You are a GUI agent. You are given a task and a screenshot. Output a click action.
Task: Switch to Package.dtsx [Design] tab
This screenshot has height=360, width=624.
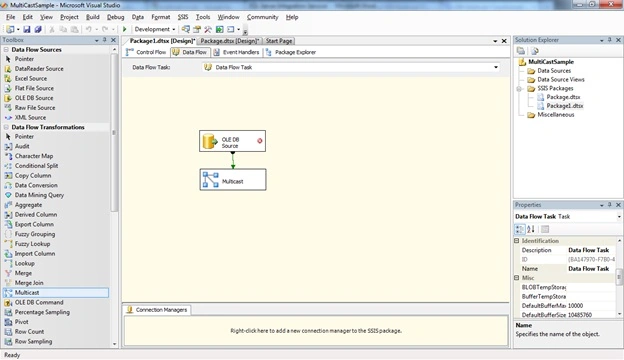(230, 41)
